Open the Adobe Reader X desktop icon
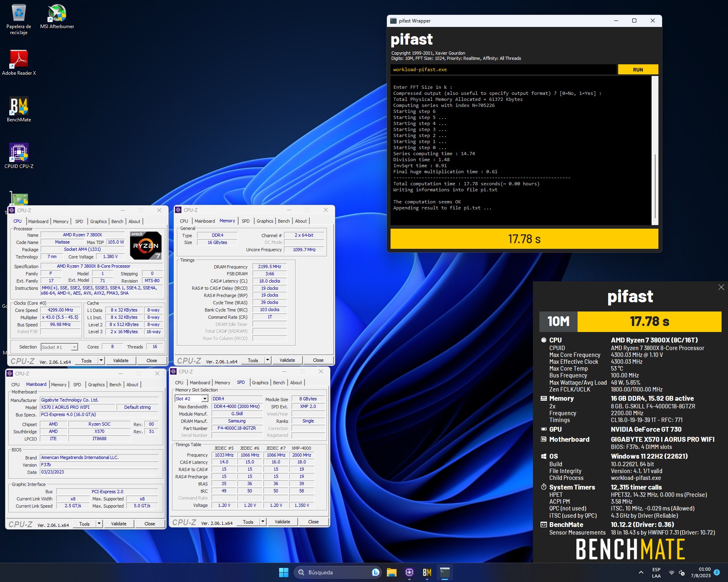 click(19, 63)
